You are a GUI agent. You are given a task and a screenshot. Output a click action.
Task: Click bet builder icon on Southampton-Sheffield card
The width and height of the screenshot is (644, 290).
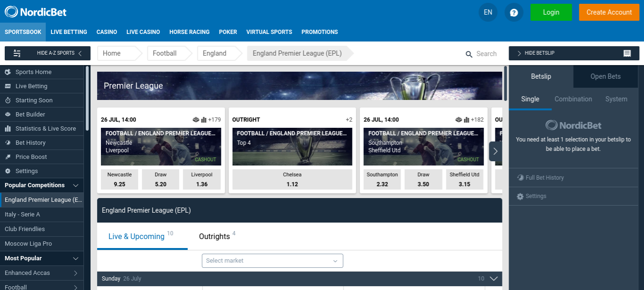[x=459, y=120]
